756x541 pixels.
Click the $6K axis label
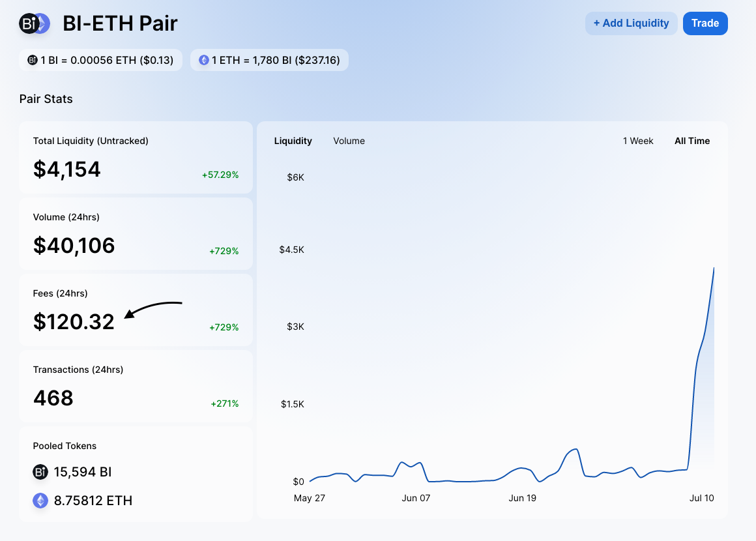pyautogui.click(x=295, y=177)
